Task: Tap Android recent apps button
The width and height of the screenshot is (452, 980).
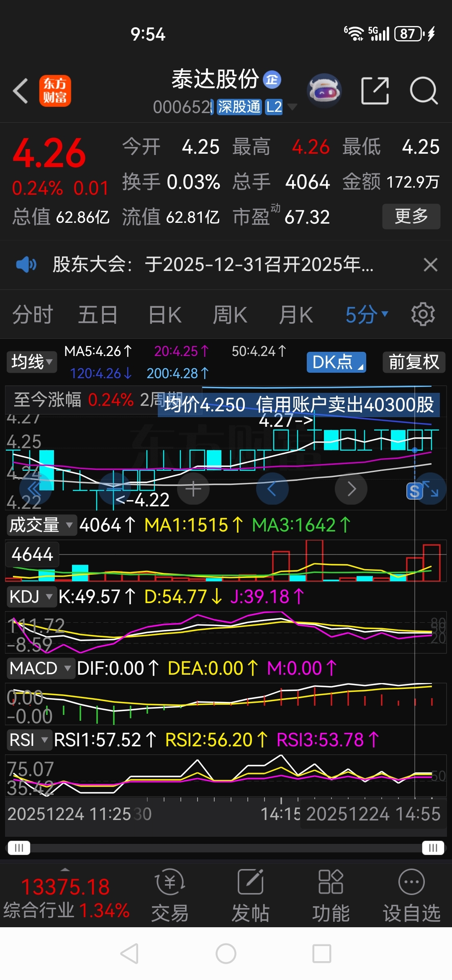Action: click(x=322, y=954)
